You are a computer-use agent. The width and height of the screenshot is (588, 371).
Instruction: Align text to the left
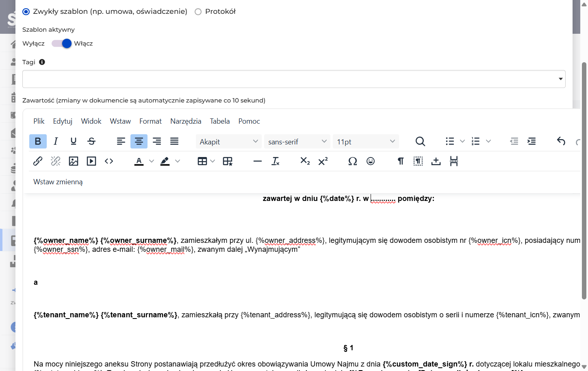click(x=121, y=141)
